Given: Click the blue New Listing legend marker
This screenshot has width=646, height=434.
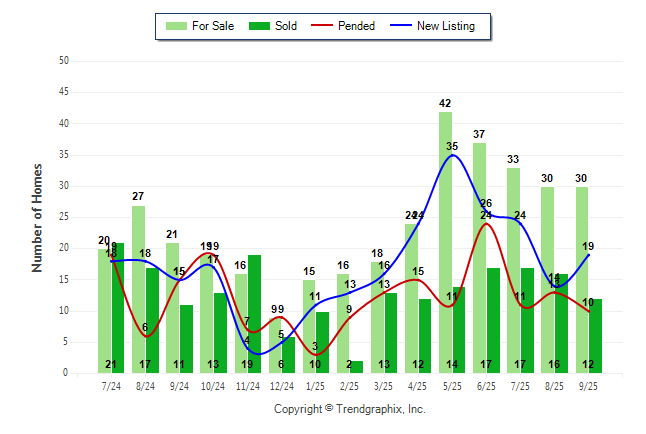Looking at the screenshot, I should 402,26.
